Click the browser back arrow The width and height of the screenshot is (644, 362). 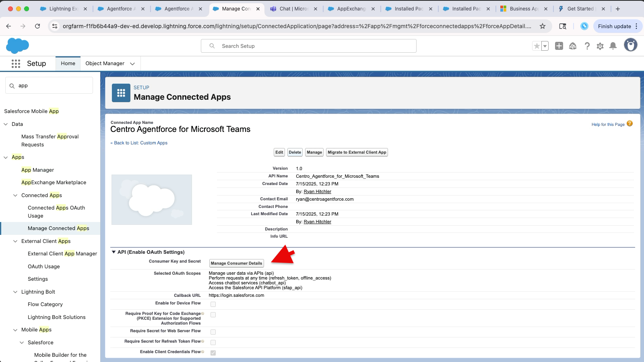point(8,26)
